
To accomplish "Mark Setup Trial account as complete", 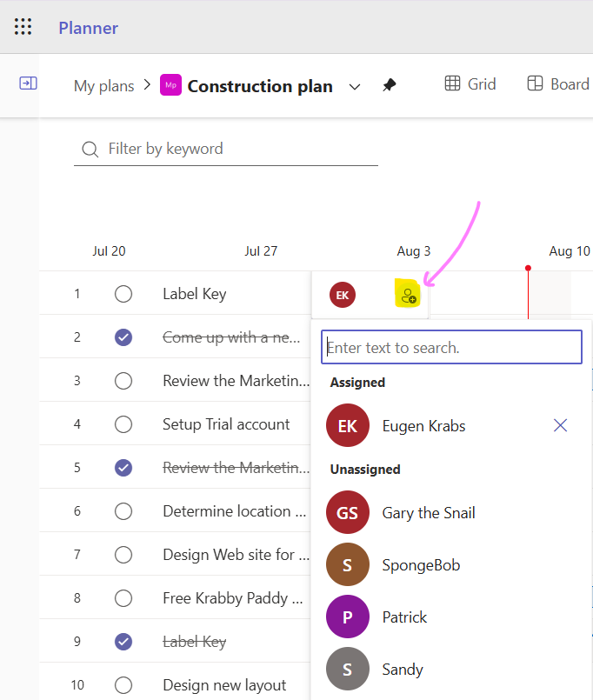I will click(x=123, y=424).
